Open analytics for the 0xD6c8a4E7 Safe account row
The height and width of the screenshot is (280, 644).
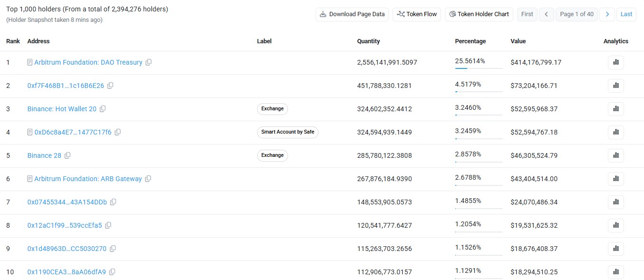coord(616,132)
